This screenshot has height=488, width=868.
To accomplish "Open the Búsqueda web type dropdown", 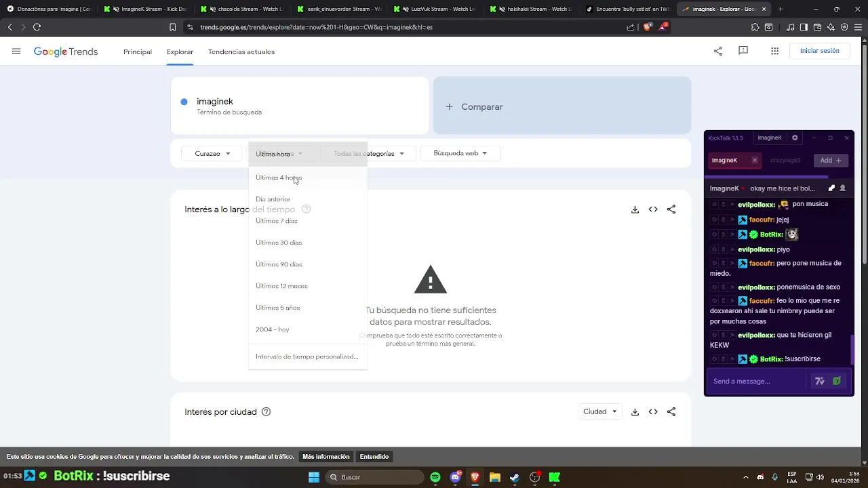I will [x=460, y=153].
